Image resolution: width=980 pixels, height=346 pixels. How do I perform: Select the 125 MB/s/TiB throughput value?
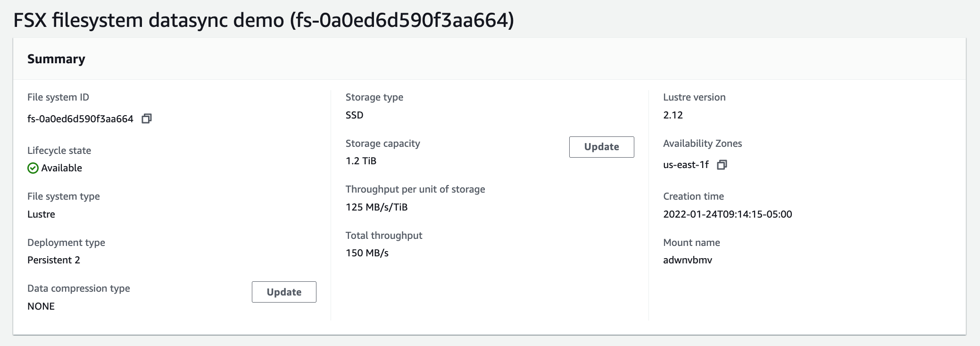(376, 207)
